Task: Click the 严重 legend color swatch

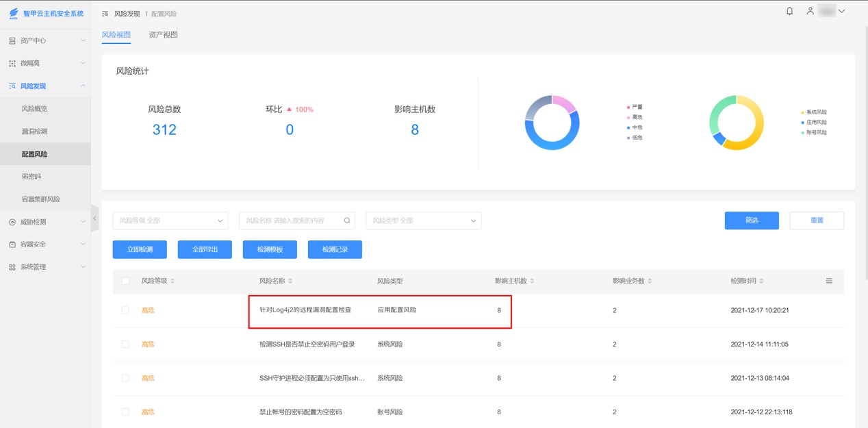Action: tap(628, 108)
